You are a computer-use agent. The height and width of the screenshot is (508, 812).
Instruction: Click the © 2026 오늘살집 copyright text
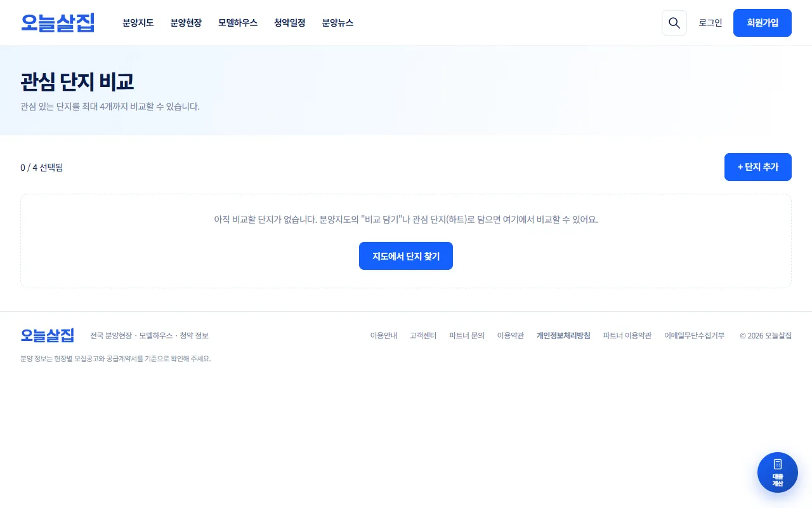point(766,335)
